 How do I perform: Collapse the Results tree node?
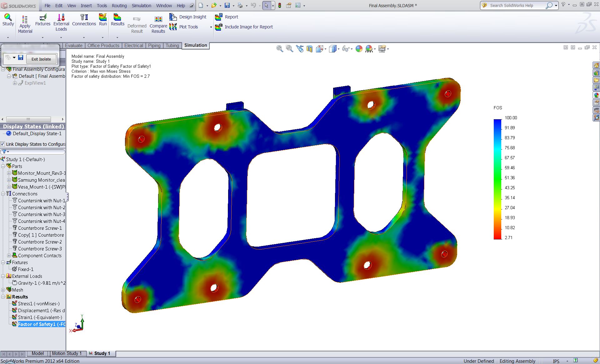point(3,297)
